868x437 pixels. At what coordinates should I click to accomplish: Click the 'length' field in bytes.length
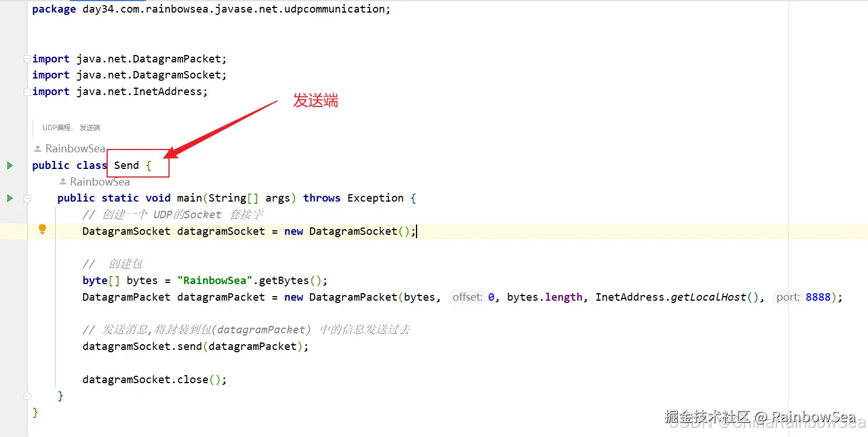564,297
